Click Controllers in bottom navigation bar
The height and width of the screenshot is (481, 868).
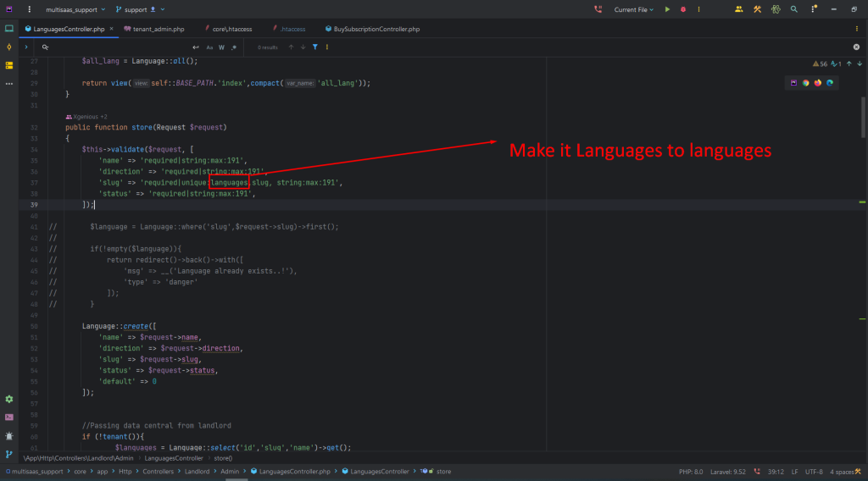(158, 472)
